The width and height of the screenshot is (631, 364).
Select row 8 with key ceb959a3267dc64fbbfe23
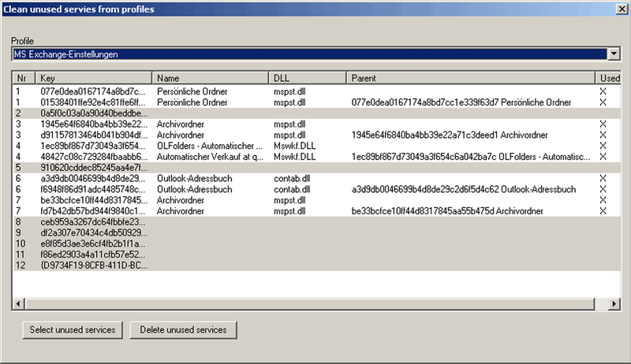[317, 221]
